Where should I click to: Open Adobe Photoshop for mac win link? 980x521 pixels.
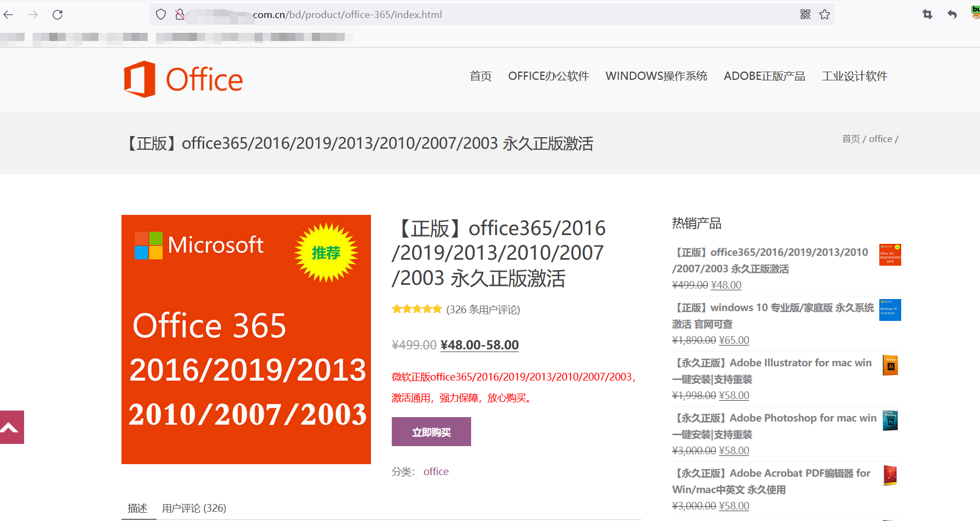tap(774, 426)
